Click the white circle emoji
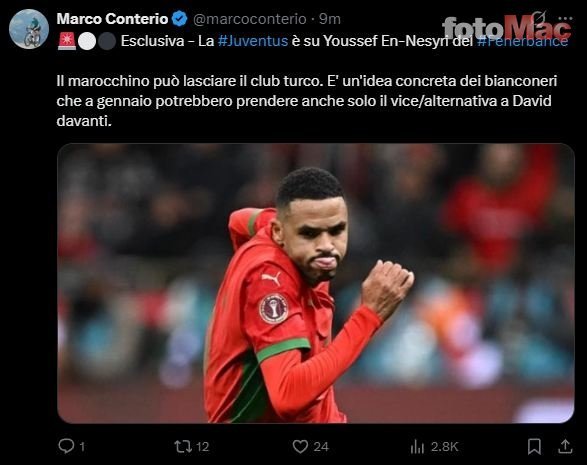 click(87, 41)
